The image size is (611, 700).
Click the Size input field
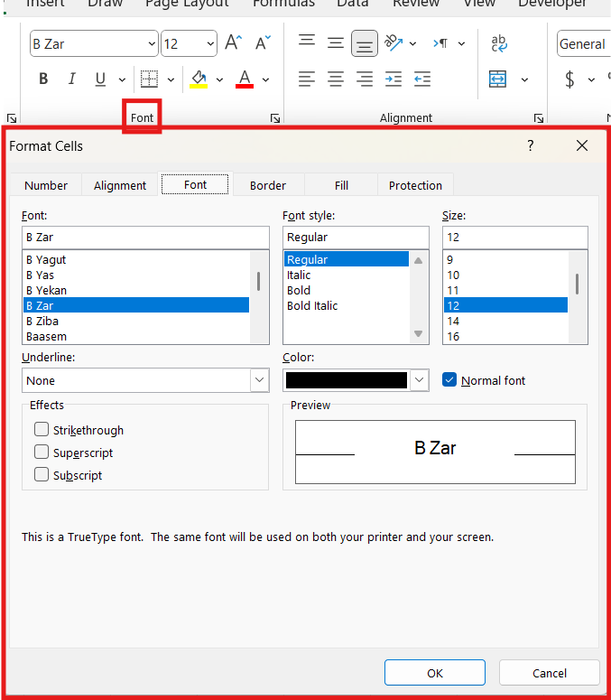click(515, 237)
